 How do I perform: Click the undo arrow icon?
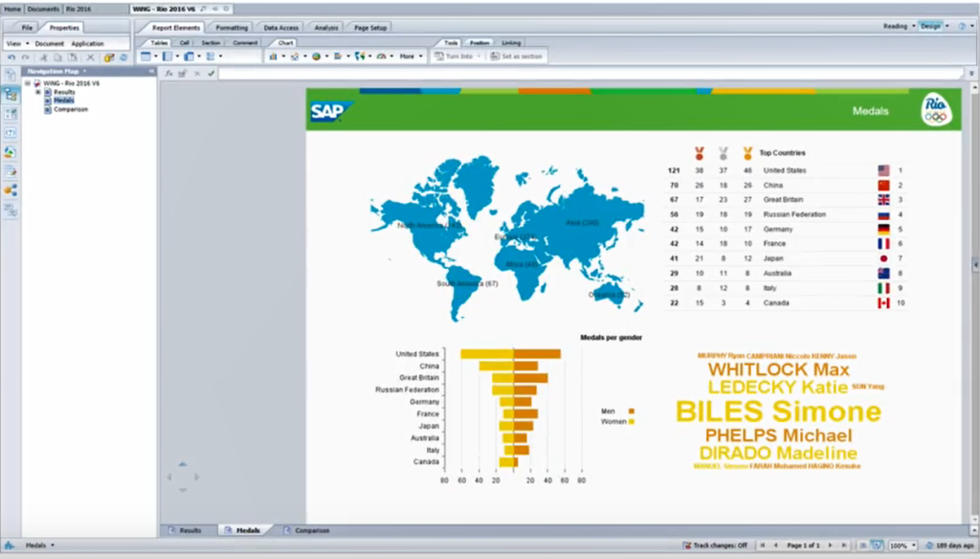tap(11, 57)
